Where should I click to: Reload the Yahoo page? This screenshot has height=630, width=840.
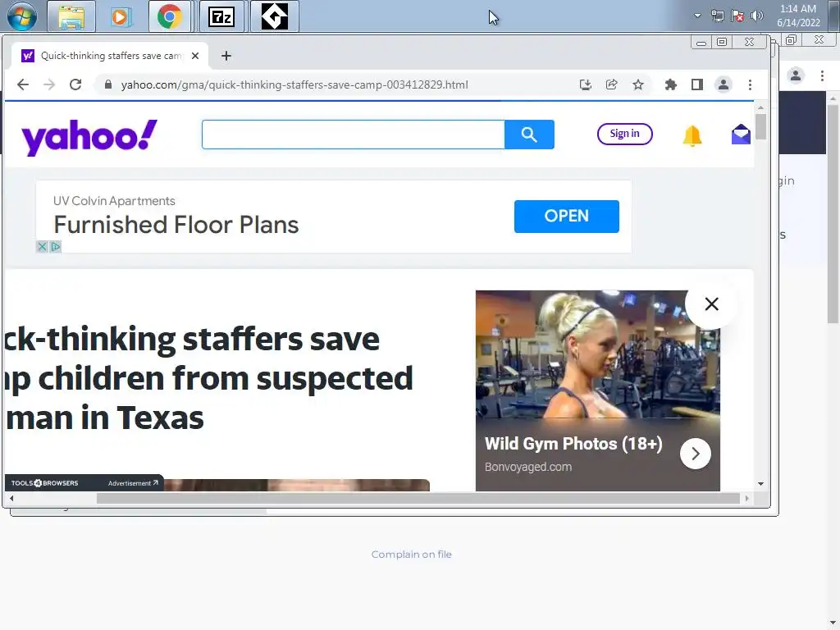(x=75, y=84)
